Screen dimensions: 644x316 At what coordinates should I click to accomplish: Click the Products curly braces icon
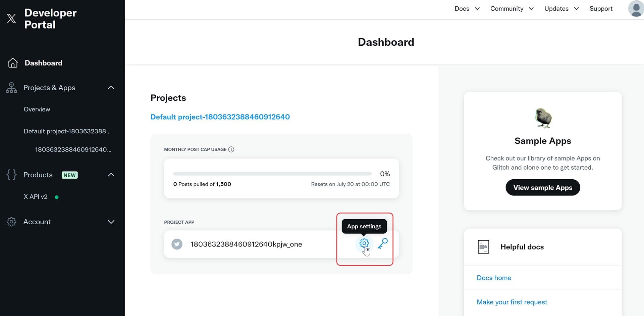[11, 175]
